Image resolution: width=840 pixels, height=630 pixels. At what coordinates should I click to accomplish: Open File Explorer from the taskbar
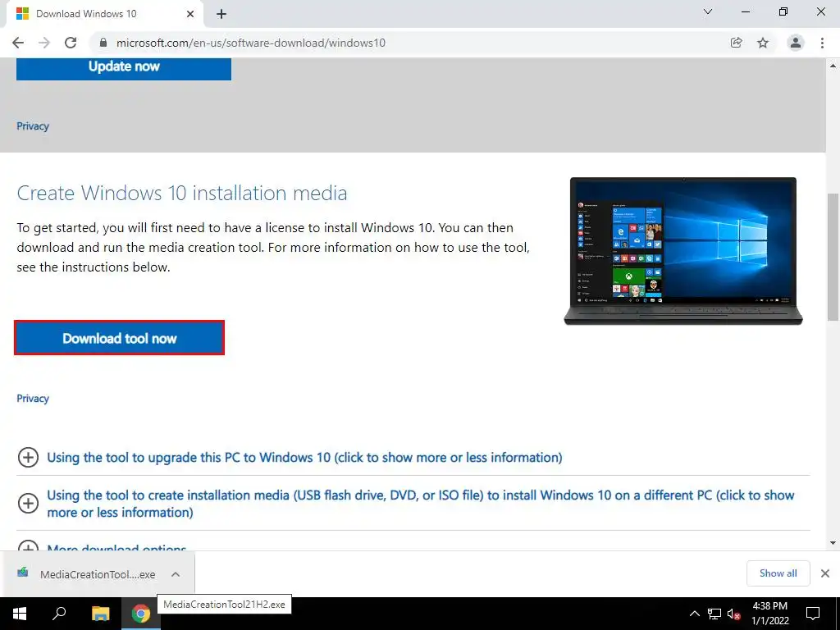click(x=100, y=614)
